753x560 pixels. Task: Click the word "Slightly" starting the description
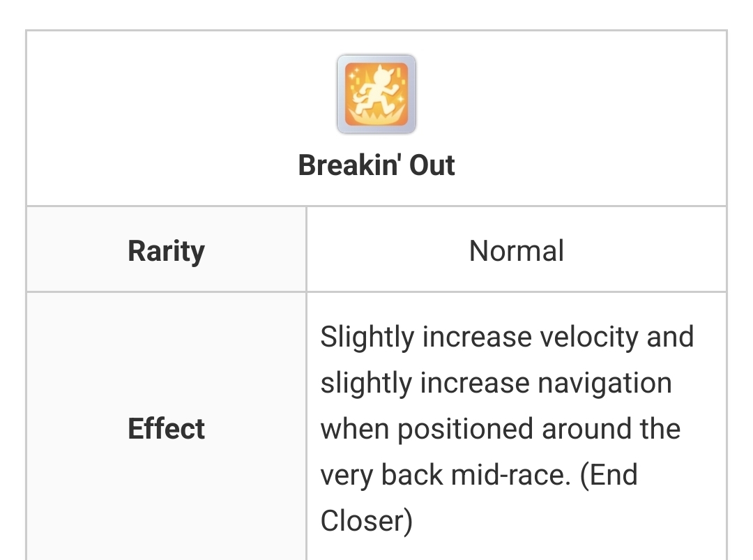[367, 337]
